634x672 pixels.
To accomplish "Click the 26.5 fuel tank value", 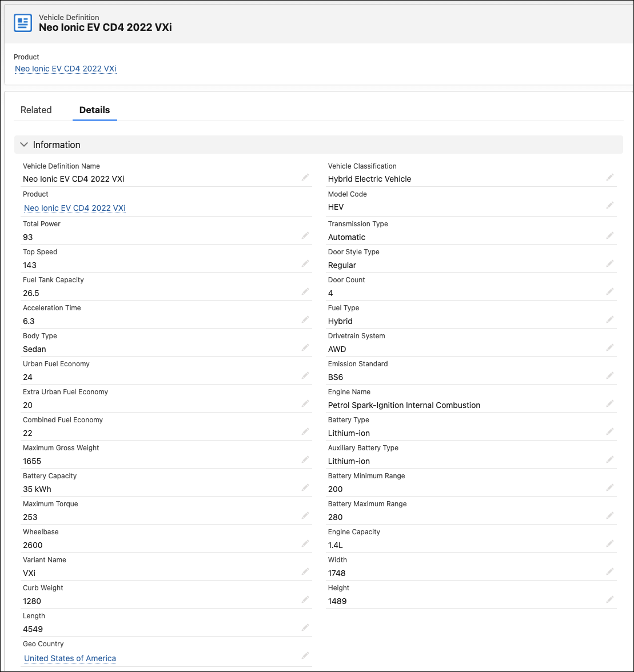I will [31, 293].
